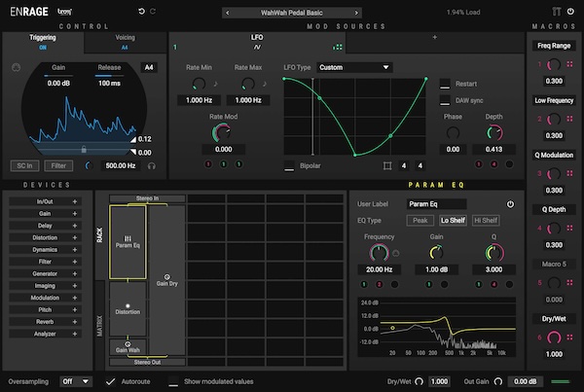Click the undo arrow icon
Screen dimensions: 584x392
pos(141,11)
